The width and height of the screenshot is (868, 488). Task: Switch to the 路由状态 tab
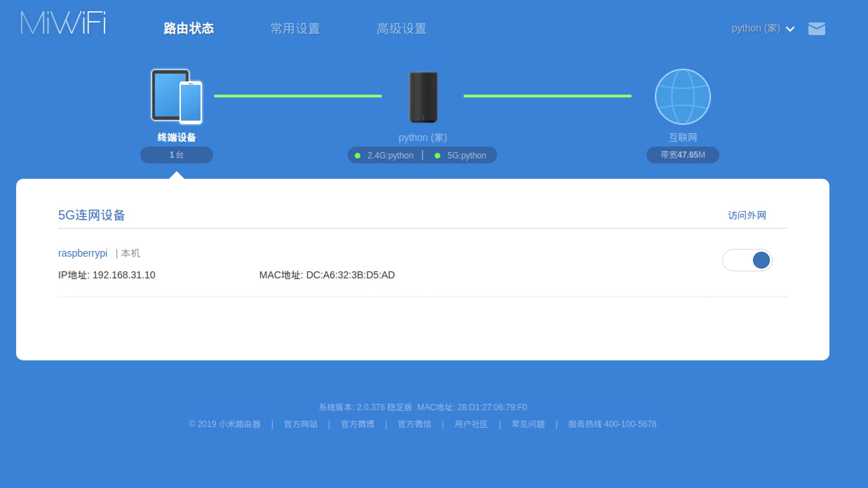(x=189, y=28)
